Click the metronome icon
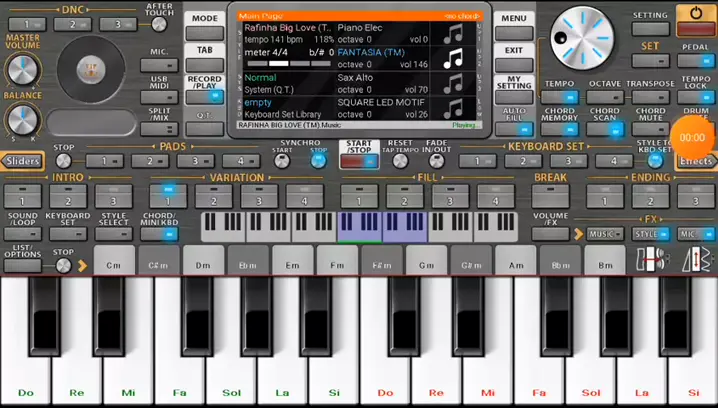This screenshot has width=718, height=408. pos(697,261)
